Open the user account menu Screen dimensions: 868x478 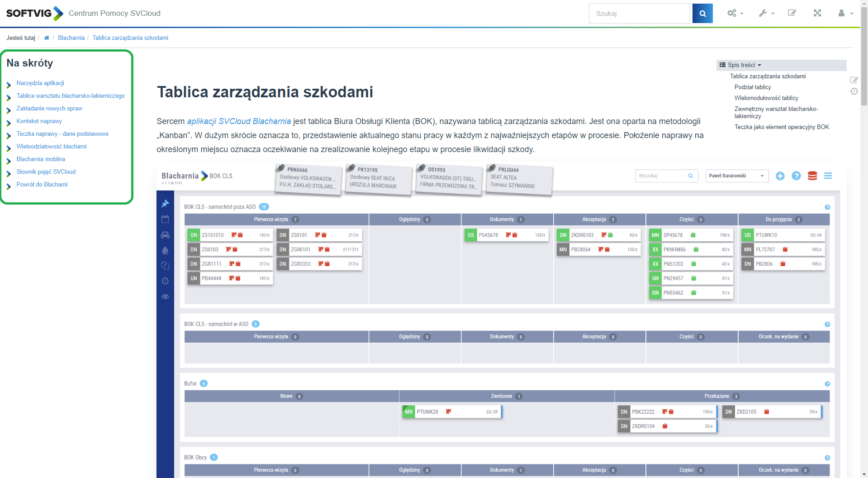pos(845,14)
